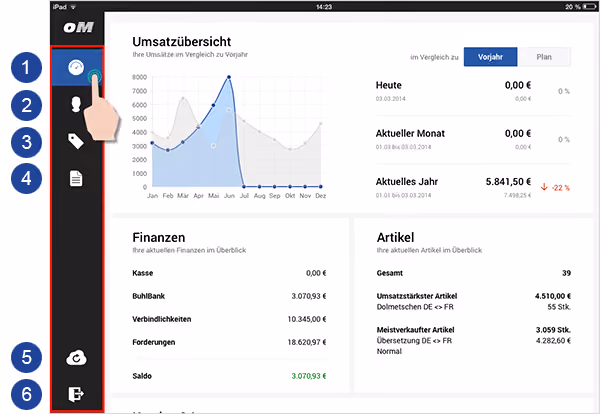Click the 5.841,50 € yearly value

[508, 182]
